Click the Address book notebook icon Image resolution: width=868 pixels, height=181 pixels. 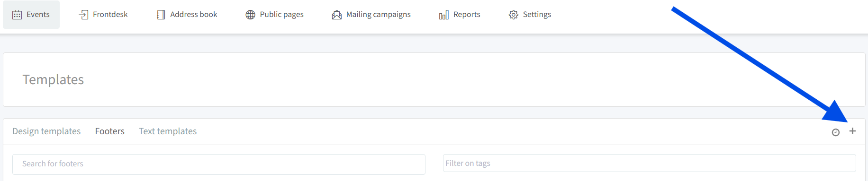point(161,15)
